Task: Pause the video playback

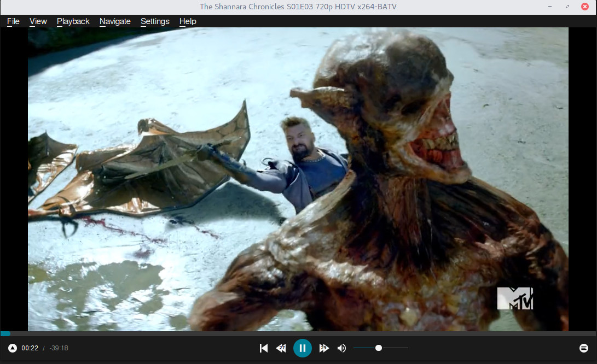Action: (302, 348)
